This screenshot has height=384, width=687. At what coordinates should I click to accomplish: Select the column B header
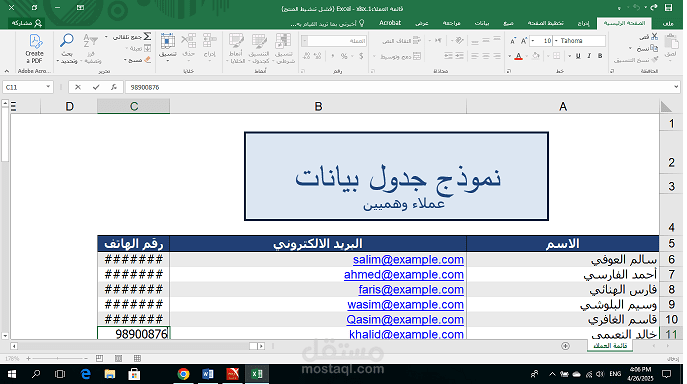[x=318, y=107]
